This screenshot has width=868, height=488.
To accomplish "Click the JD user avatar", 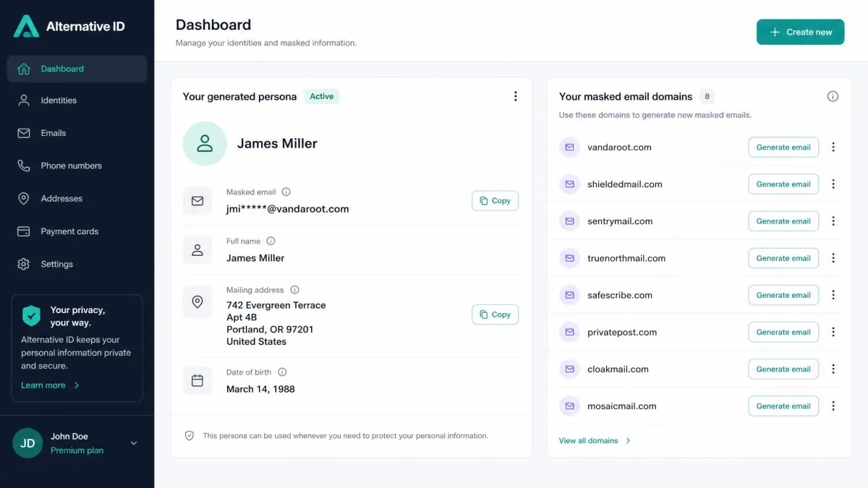I will (x=27, y=443).
